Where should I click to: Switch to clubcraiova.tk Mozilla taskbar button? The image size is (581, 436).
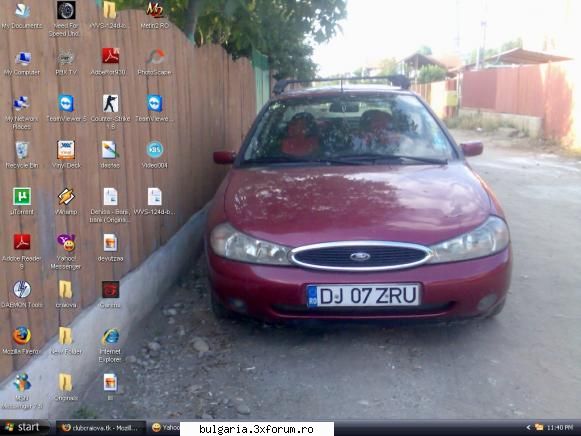click(101, 428)
